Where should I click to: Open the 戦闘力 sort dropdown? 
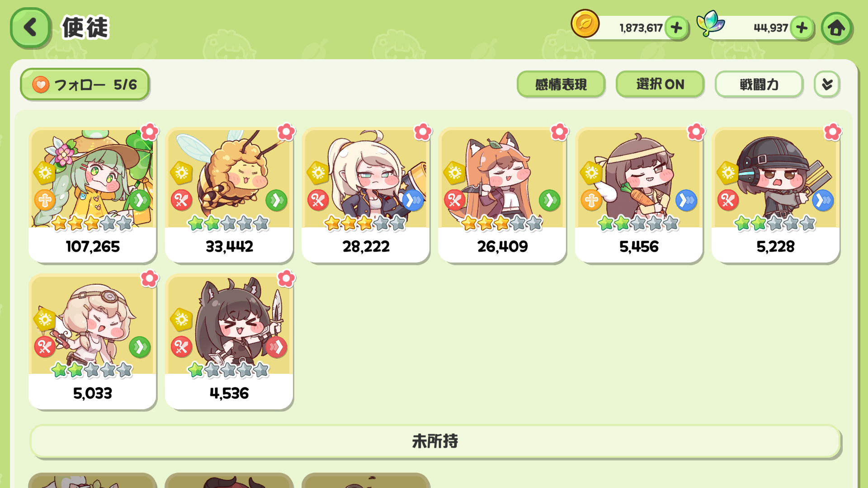[x=759, y=84]
